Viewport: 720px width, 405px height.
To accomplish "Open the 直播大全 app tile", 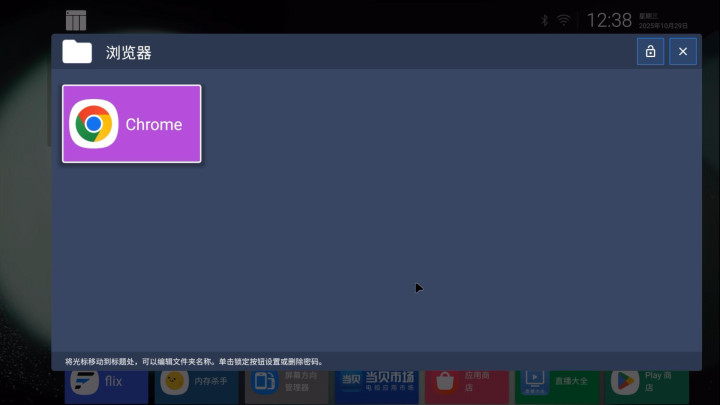I will pos(557,387).
